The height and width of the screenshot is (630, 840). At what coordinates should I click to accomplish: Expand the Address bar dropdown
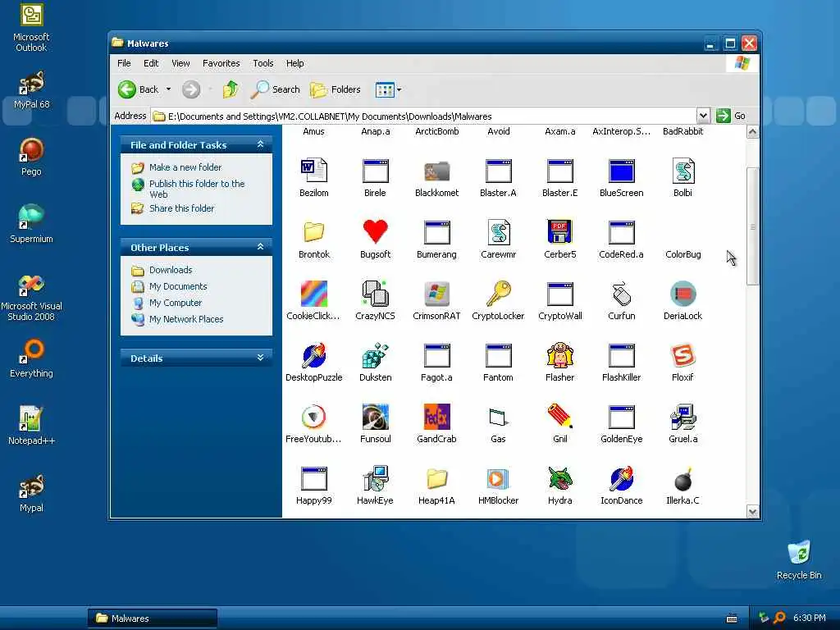[703, 116]
